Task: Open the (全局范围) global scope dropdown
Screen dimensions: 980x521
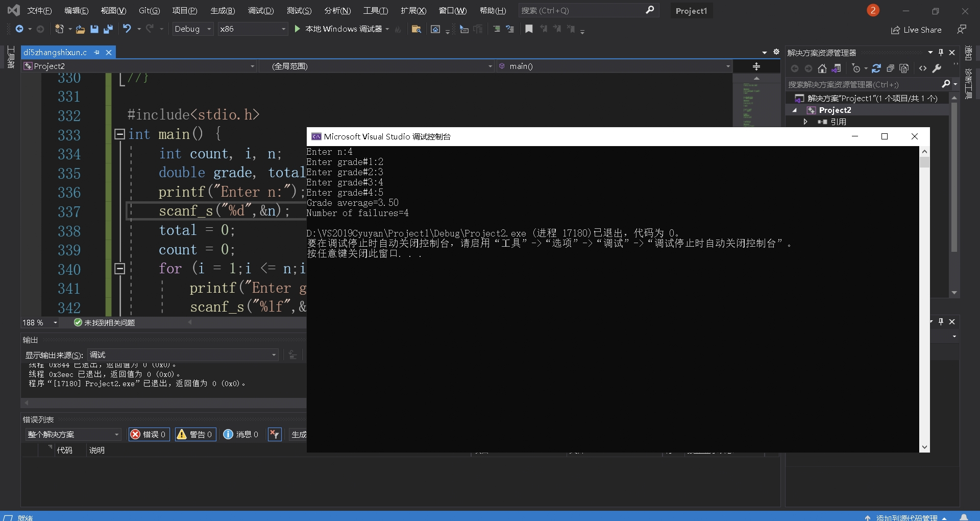Action: click(377, 66)
